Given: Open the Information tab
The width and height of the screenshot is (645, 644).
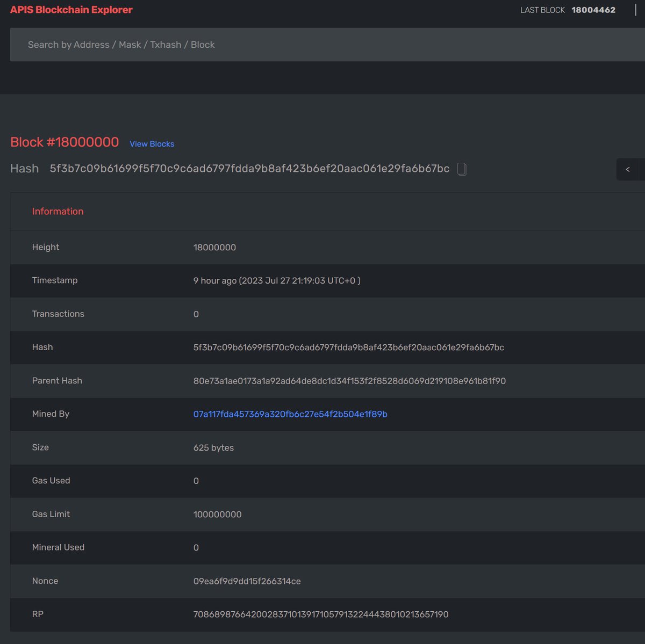Looking at the screenshot, I should tap(58, 211).
